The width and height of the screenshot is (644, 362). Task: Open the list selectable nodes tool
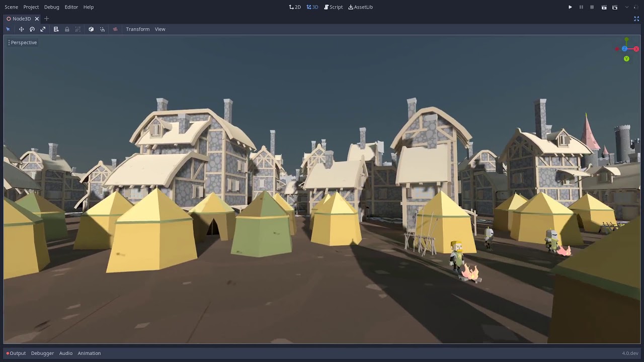(56, 29)
